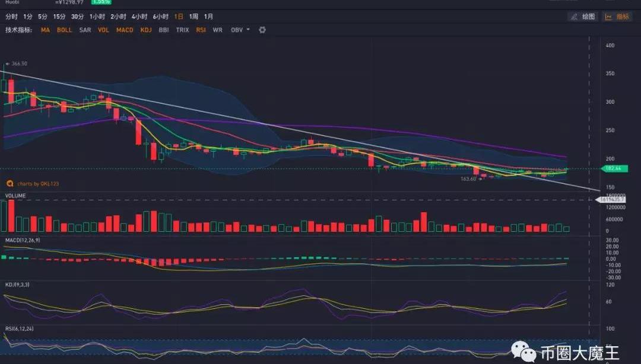
Task: Click the 182.44 current price label
Action: pos(615,169)
